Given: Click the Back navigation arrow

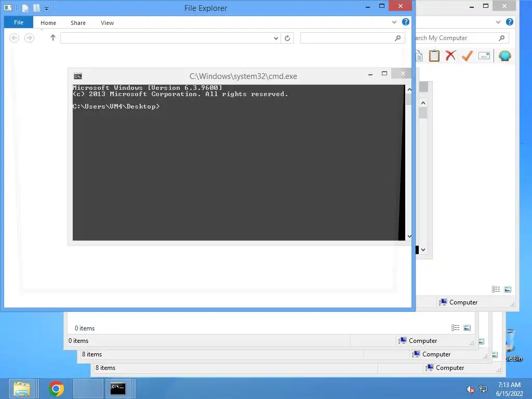Looking at the screenshot, I should [x=14, y=37].
